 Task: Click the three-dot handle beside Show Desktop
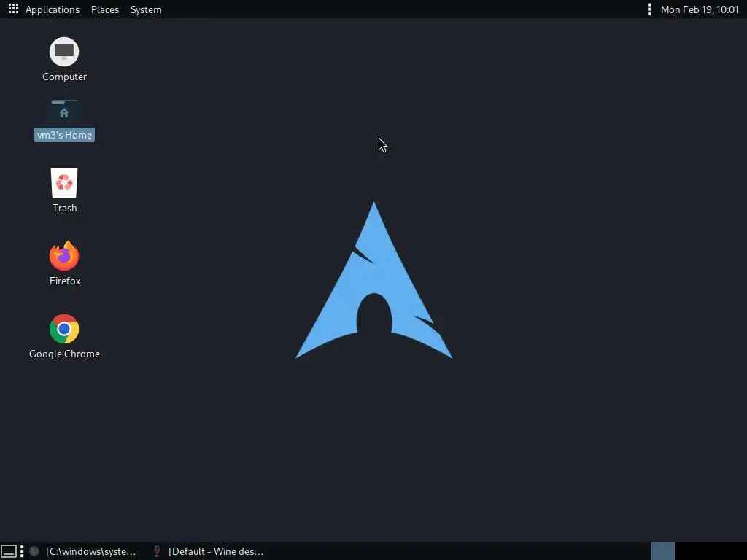tap(22, 551)
